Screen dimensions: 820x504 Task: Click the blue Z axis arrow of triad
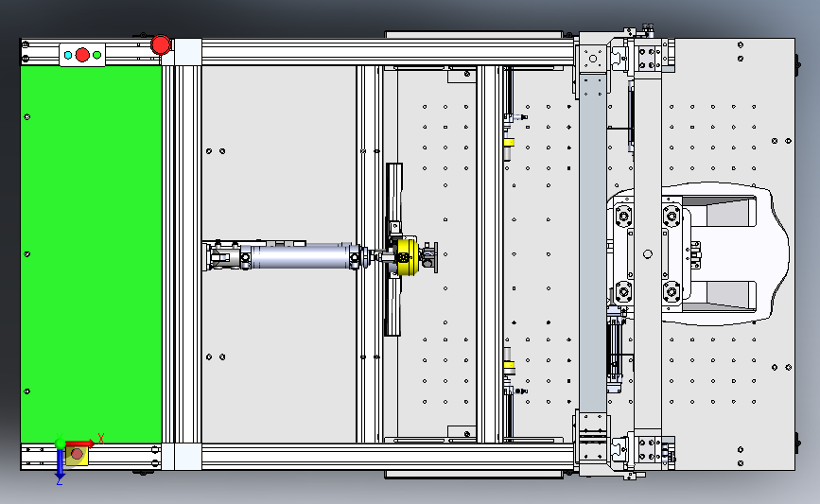(x=61, y=463)
